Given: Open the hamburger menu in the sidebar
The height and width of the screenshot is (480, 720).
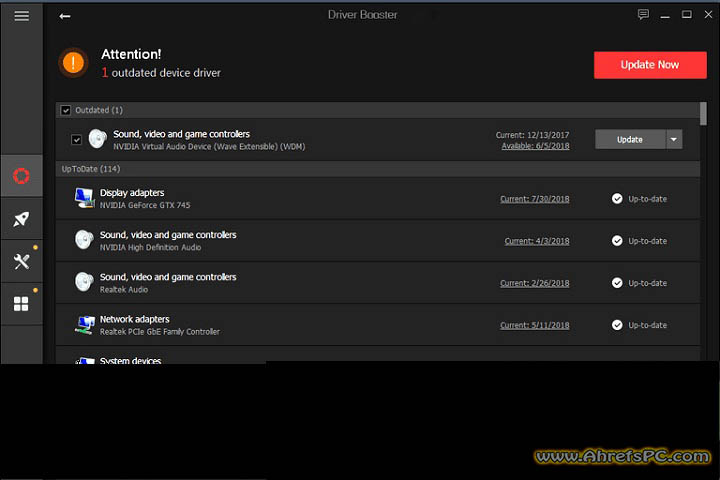Looking at the screenshot, I should 21,16.
